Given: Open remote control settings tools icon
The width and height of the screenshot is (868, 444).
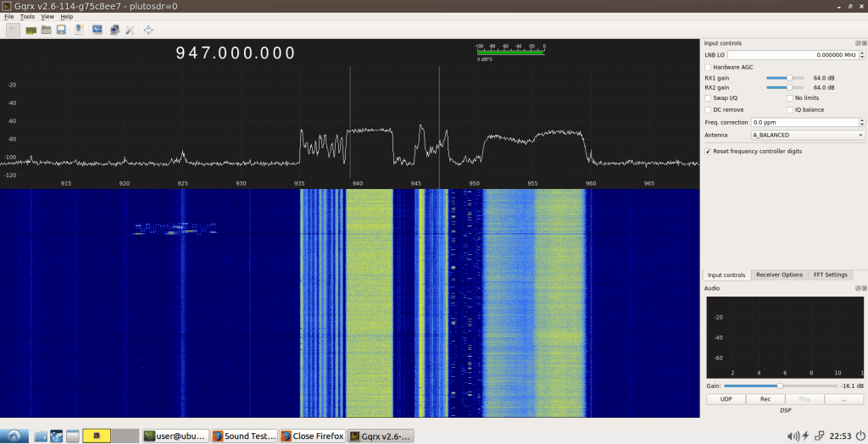Looking at the screenshot, I should 130,31.
